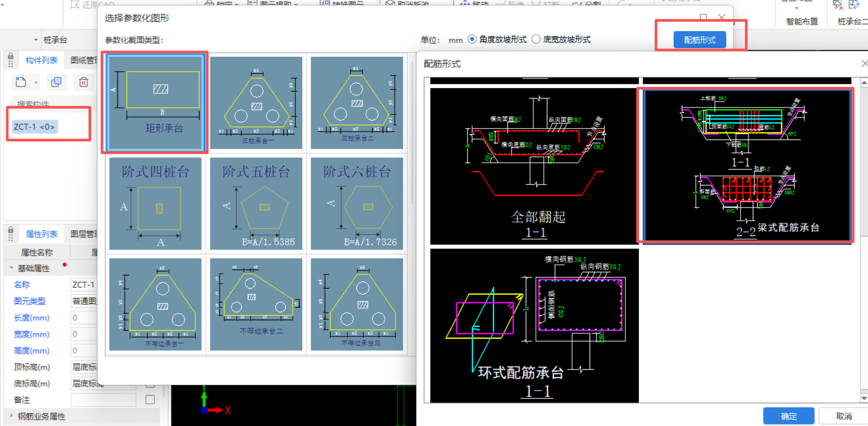Tick the 备注 row checkbox
This screenshot has height=426, width=868.
click(150, 400)
